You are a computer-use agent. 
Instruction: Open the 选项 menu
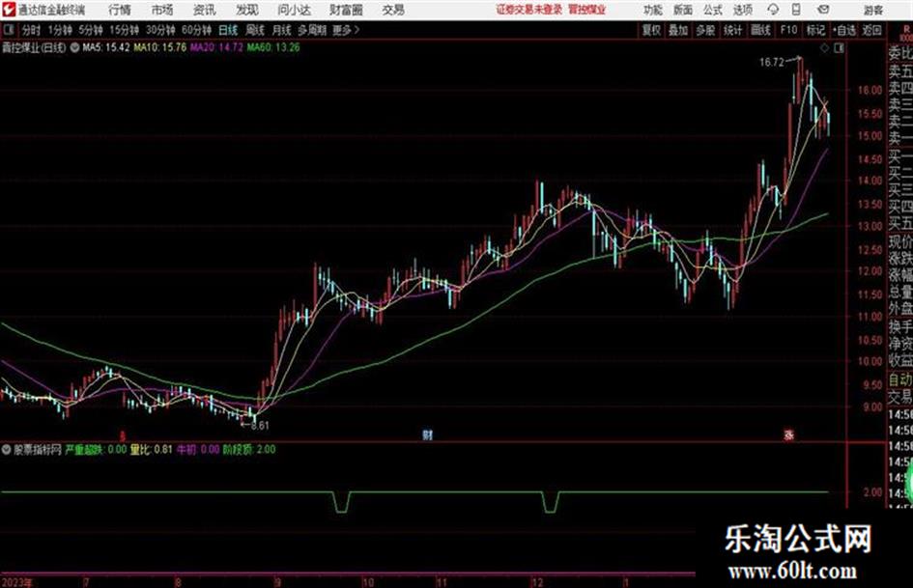click(x=742, y=10)
